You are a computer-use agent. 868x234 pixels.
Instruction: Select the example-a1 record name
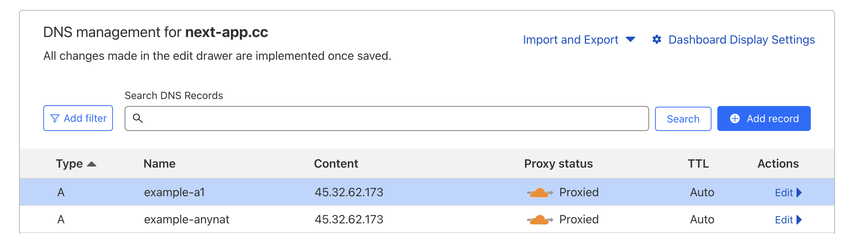(x=174, y=192)
